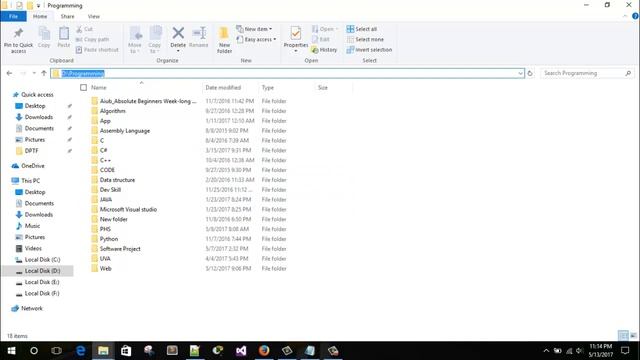
Task: Expand the address bar history dropdown
Action: (520, 73)
